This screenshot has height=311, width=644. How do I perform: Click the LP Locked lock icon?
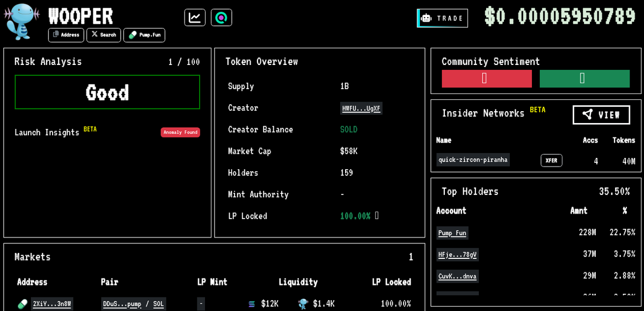(x=377, y=215)
